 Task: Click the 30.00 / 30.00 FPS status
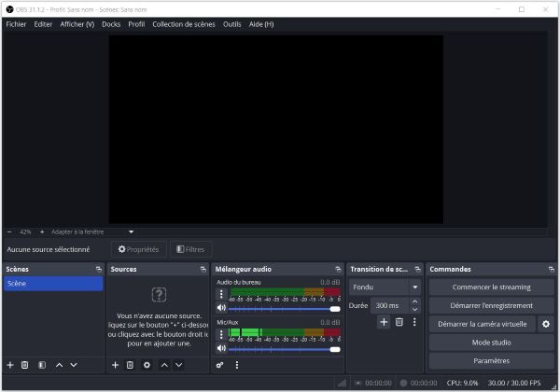pos(514,383)
